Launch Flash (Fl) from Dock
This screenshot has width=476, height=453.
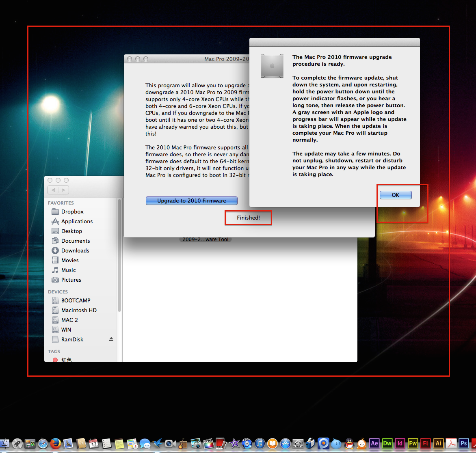pyautogui.click(x=426, y=443)
